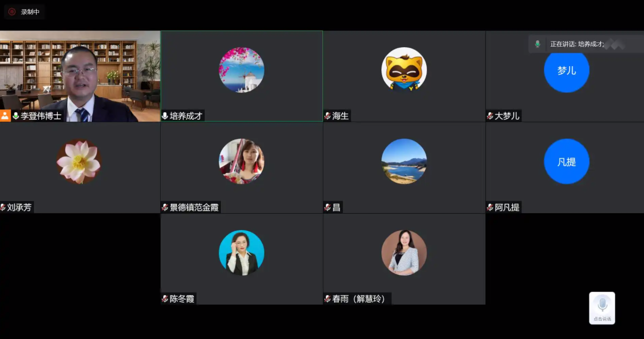Select the lotus flower avatar of 刘承芳
The height and width of the screenshot is (339, 644).
(x=79, y=161)
